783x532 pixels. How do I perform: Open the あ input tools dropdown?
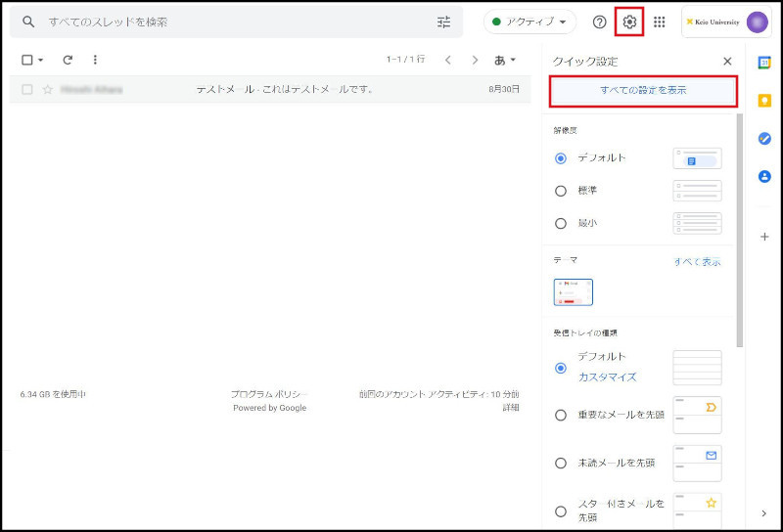pyautogui.click(x=505, y=60)
